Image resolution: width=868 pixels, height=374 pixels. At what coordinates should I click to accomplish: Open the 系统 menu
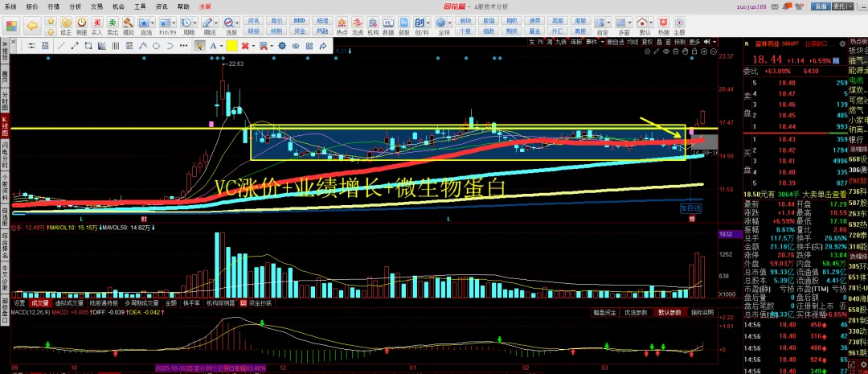pyautogui.click(x=10, y=6)
